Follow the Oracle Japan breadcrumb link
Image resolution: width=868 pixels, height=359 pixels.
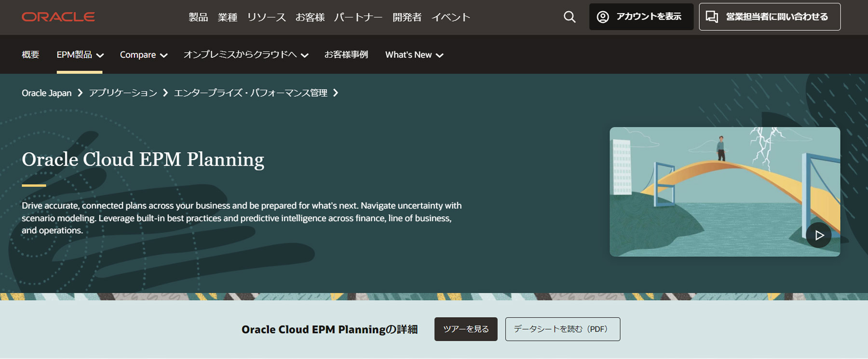[x=46, y=93]
